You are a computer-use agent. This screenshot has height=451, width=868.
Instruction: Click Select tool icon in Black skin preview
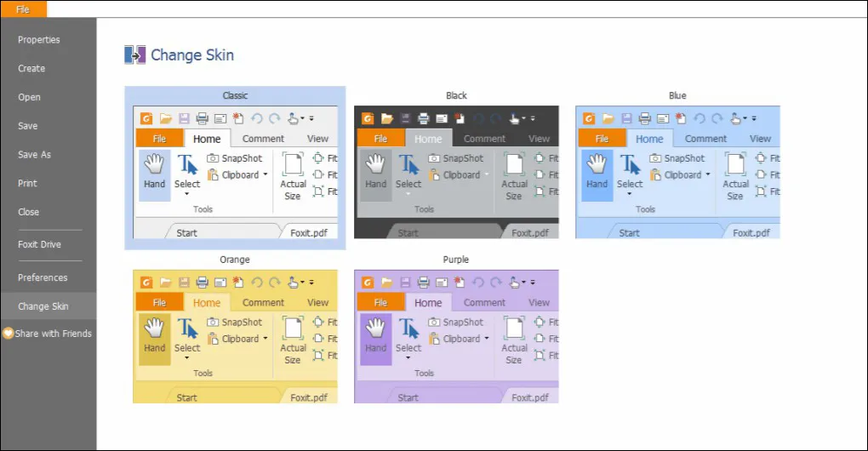[x=408, y=164]
